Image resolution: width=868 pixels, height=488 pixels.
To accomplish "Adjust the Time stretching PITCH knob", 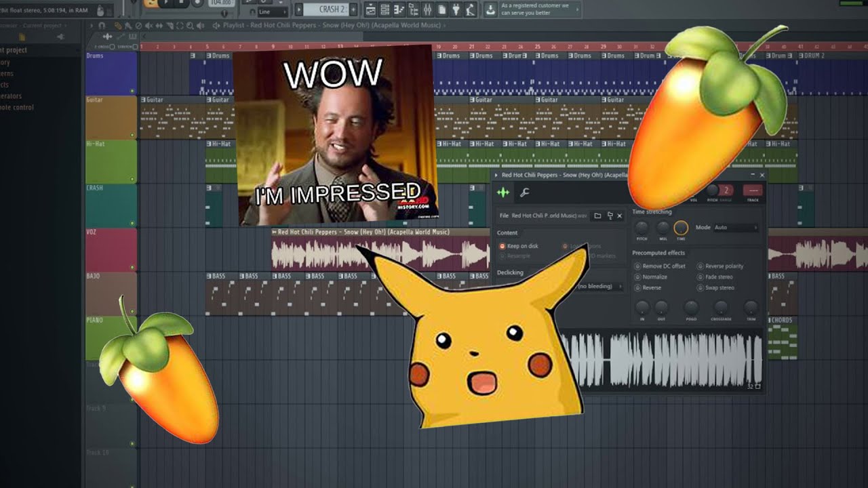I will pyautogui.click(x=642, y=228).
